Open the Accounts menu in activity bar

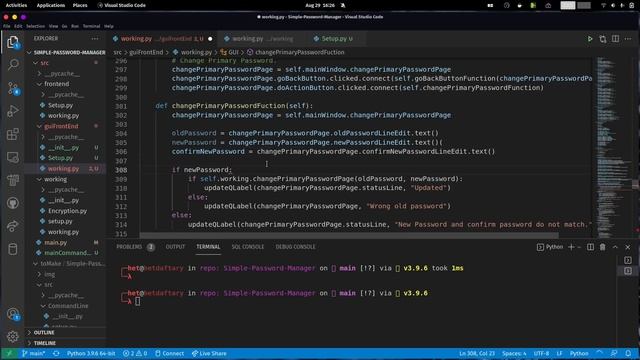click(x=13, y=313)
